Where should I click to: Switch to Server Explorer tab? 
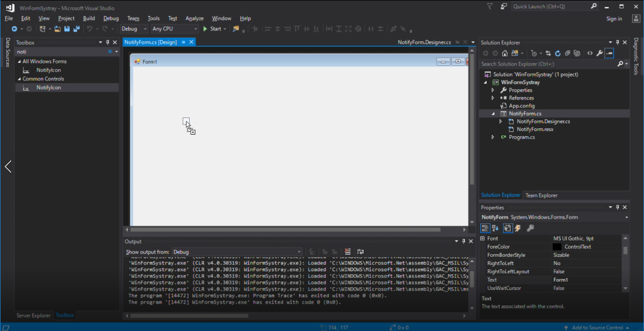[34, 316]
